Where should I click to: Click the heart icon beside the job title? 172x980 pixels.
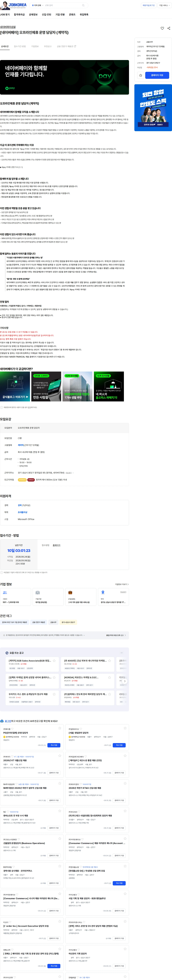coord(162,28)
